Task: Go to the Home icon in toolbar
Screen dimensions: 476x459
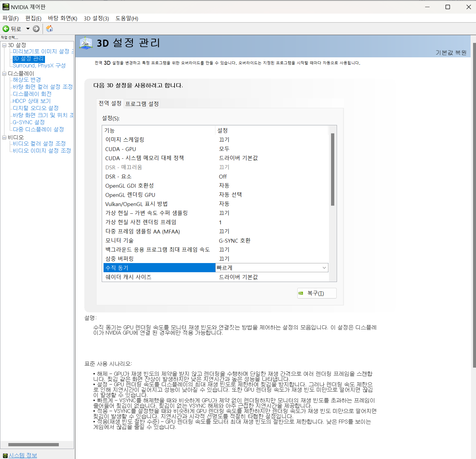Action: [x=50, y=28]
